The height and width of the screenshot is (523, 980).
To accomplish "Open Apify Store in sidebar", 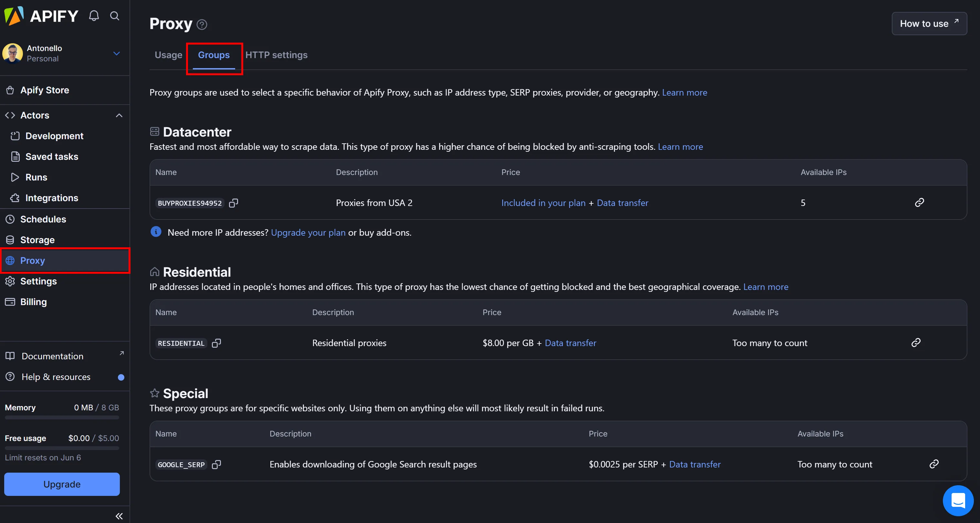I will click(65, 90).
